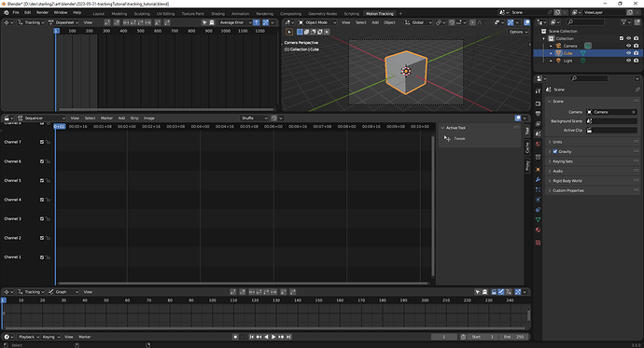Hide the Camera in viewport via eye

(x=628, y=46)
